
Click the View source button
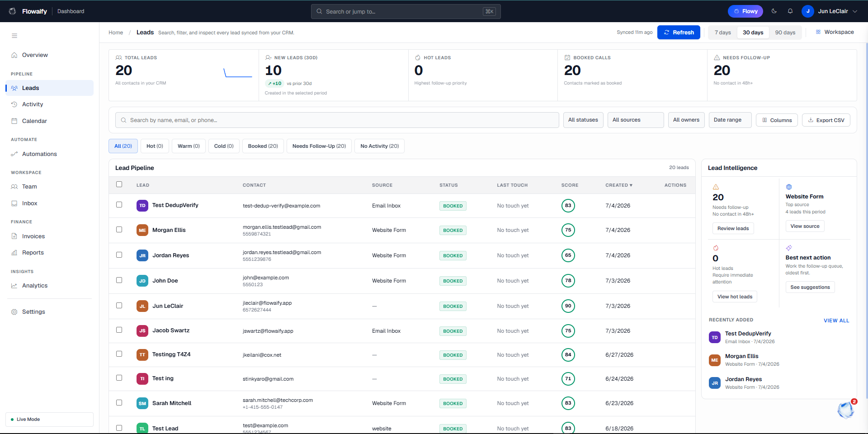(805, 226)
